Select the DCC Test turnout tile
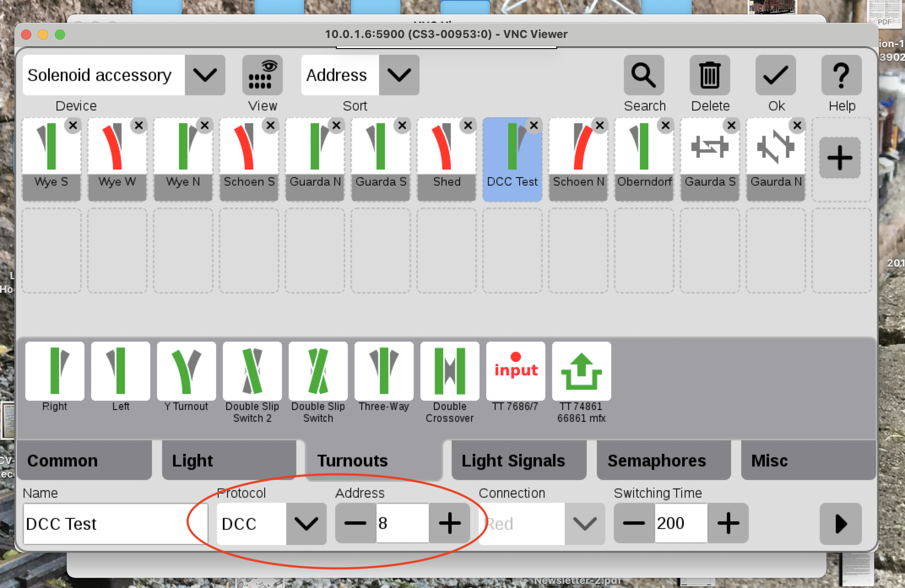 (x=512, y=159)
